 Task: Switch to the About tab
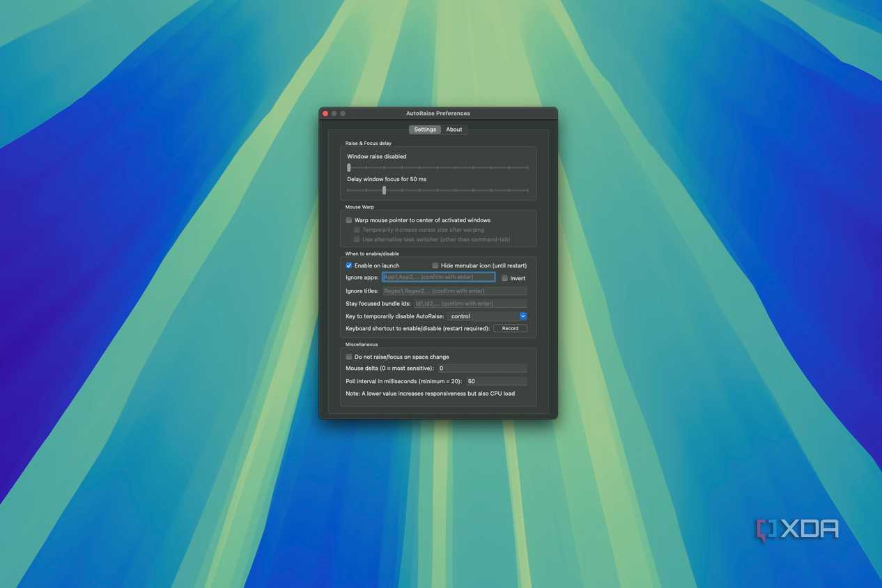pyautogui.click(x=454, y=130)
